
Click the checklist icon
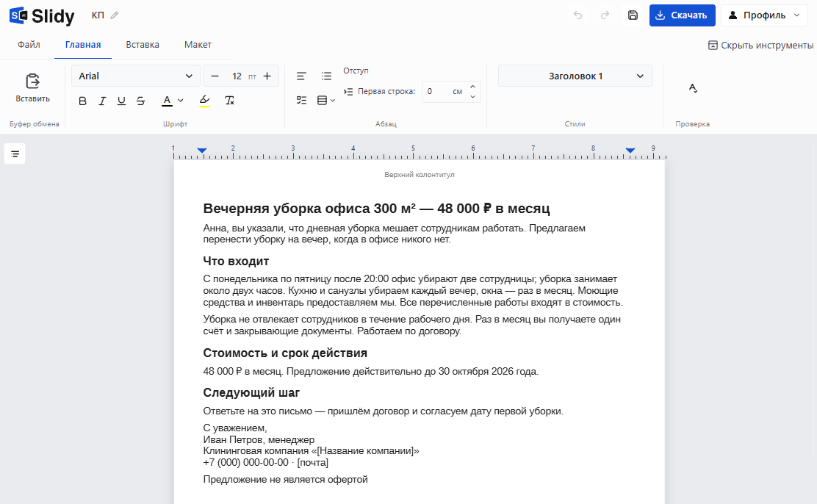[301, 100]
